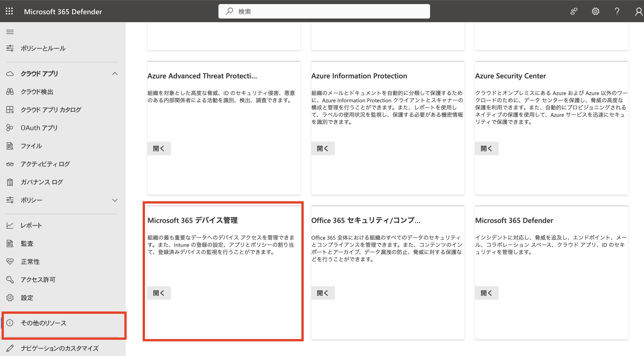
Task: Click the 監査 audit document icon
Action: [x=10, y=244]
